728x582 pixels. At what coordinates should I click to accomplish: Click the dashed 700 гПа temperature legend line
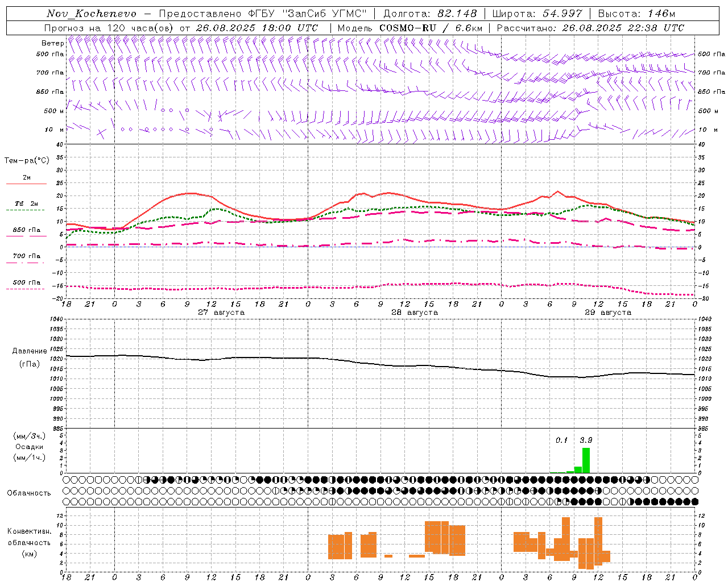point(26,263)
